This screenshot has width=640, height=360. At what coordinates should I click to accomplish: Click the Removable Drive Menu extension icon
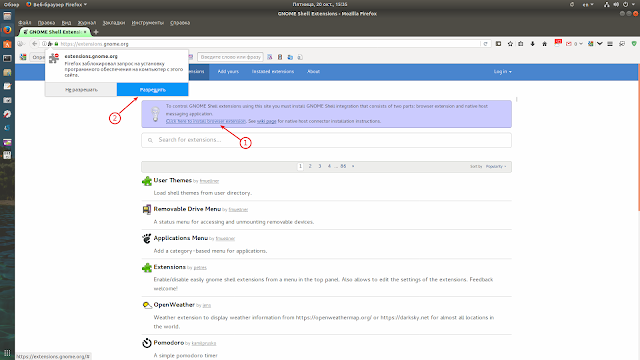pos(147,209)
